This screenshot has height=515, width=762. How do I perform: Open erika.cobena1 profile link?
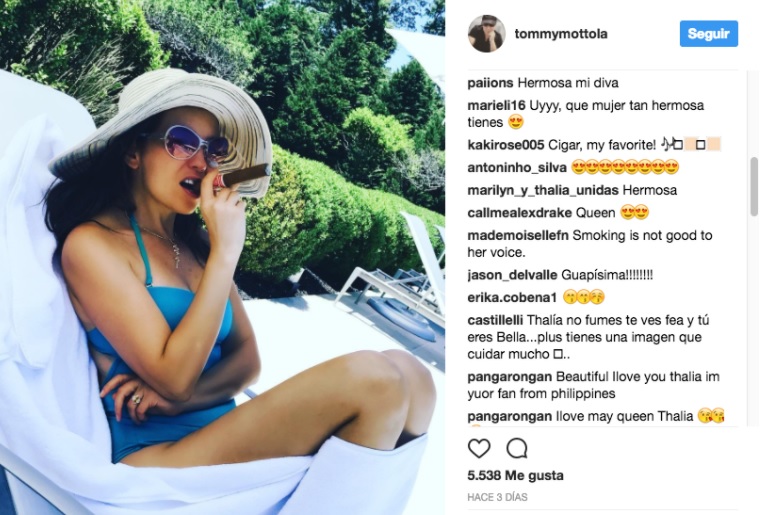coord(512,297)
